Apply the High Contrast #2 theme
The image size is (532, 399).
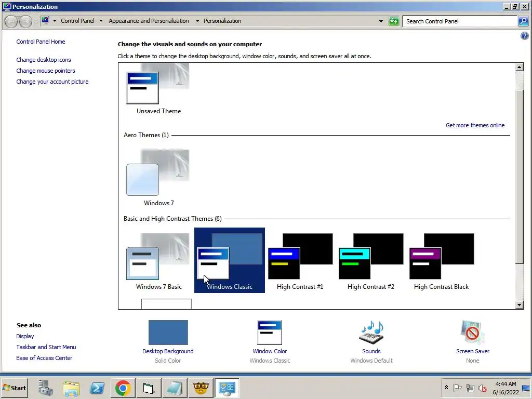tap(371, 260)
